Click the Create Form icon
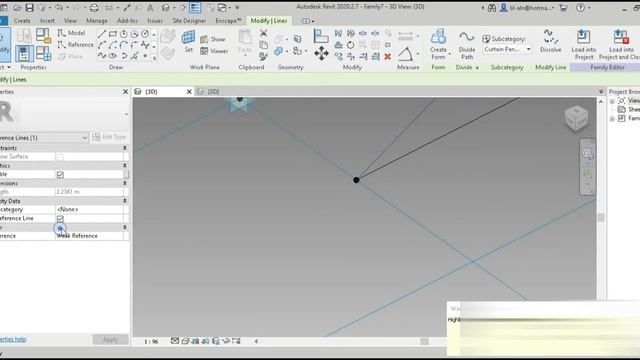This screenshot has width=640, height=360. (x=438, y=37)
